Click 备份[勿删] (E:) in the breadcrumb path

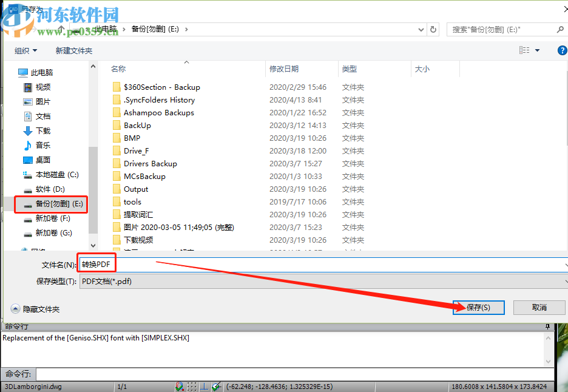tap(155, 29)
